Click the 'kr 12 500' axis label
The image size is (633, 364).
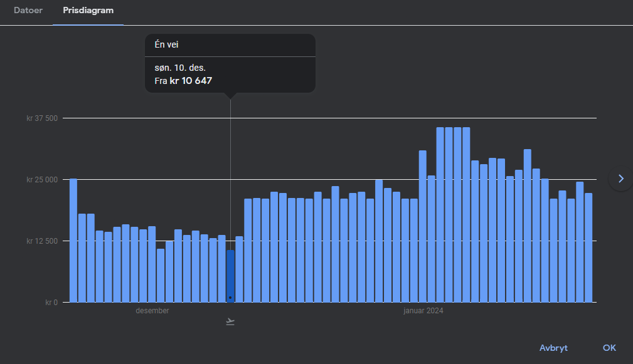tap(42, 241)
